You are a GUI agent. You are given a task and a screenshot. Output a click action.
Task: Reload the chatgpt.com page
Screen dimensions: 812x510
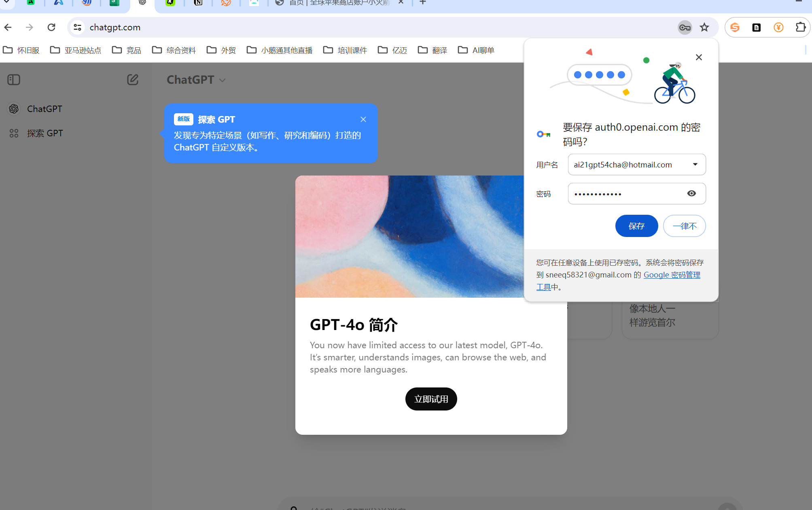click(x=51, y=28)
